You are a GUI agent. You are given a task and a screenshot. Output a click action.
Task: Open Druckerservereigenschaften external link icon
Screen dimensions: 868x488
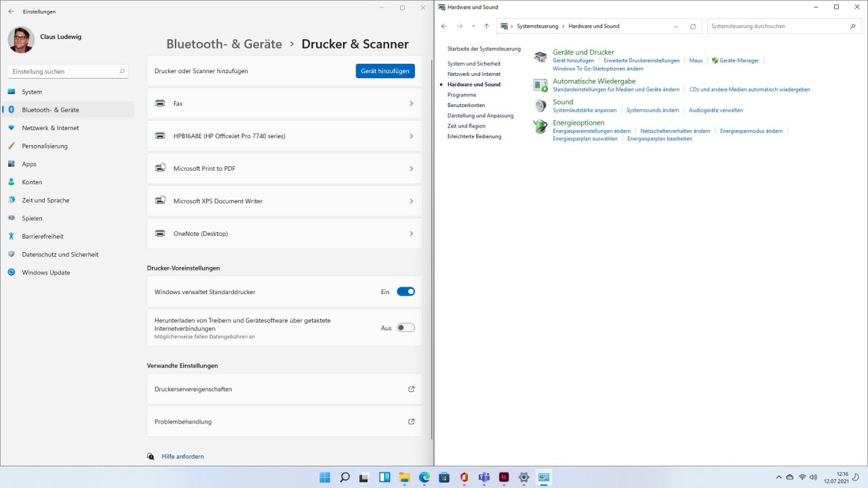tap(411, 389)
